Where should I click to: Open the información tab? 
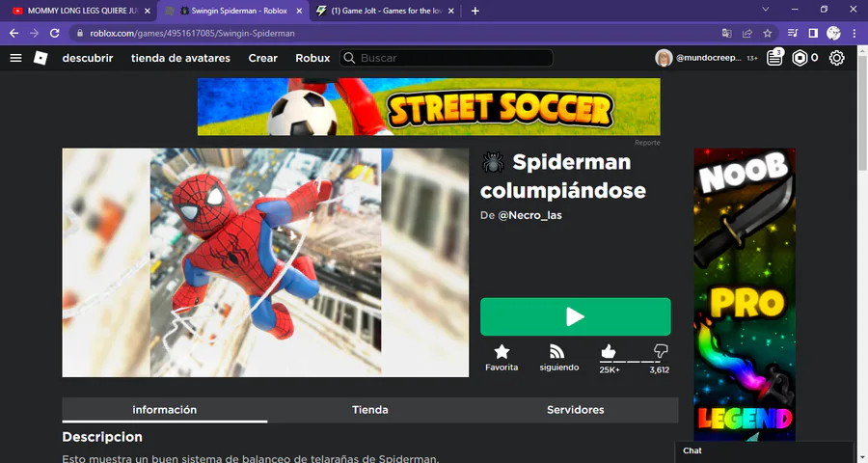pos(164,410)
